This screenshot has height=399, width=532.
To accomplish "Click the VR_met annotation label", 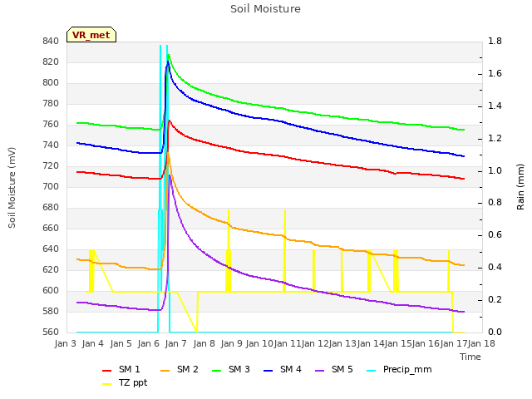I will click(91, 35).
